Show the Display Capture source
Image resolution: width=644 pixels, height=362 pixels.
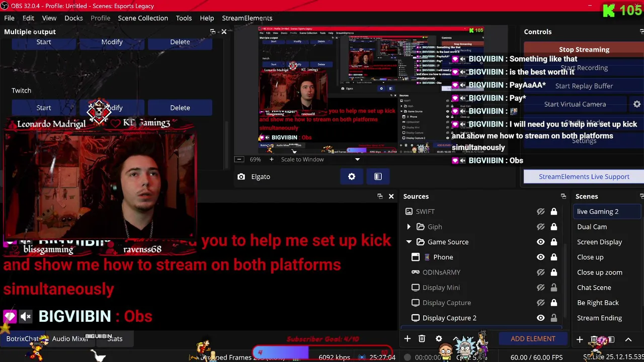point(541,303)
